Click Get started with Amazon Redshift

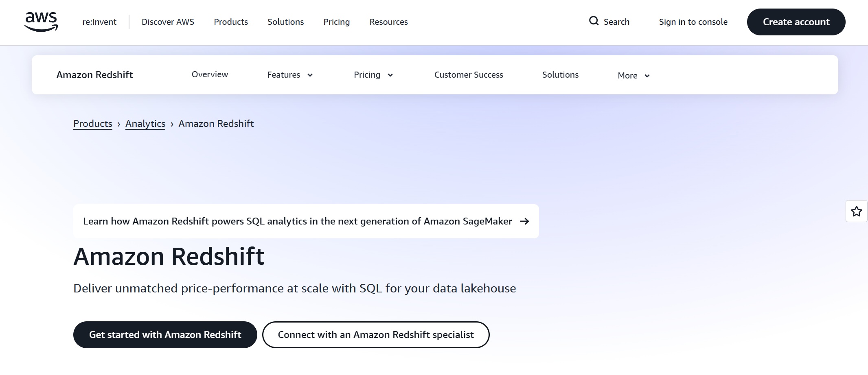[x=165, y=334]
